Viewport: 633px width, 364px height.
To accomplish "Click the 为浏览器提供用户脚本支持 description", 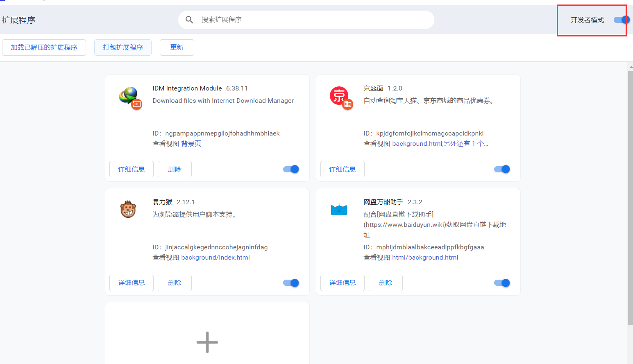I will [194, 215].
